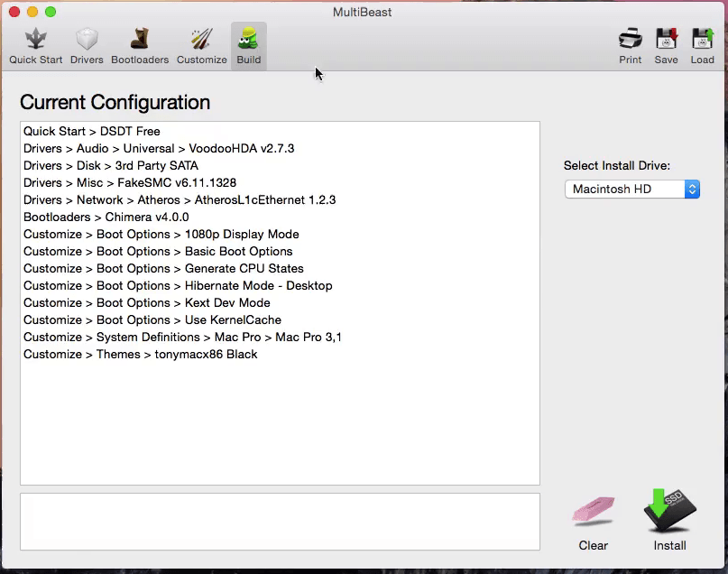Select the AtherosL1cEthernet 1.2.3 row

click(280, 200)
